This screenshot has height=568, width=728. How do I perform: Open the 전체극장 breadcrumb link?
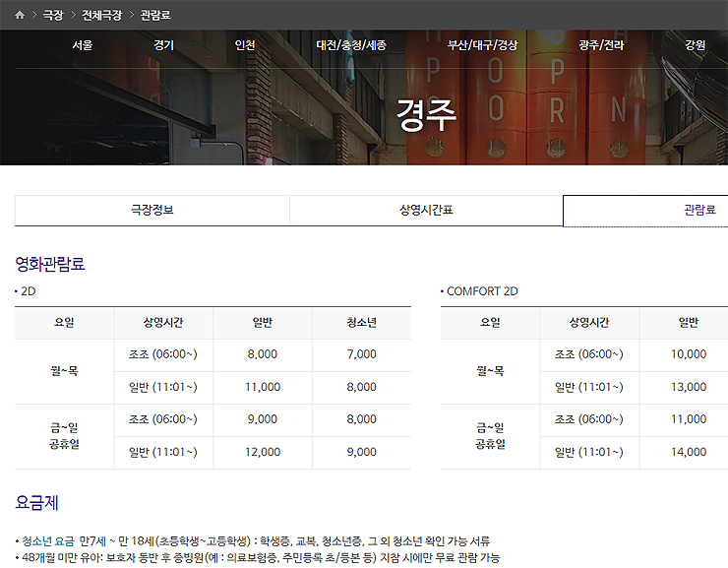click(x=101, y=15)
